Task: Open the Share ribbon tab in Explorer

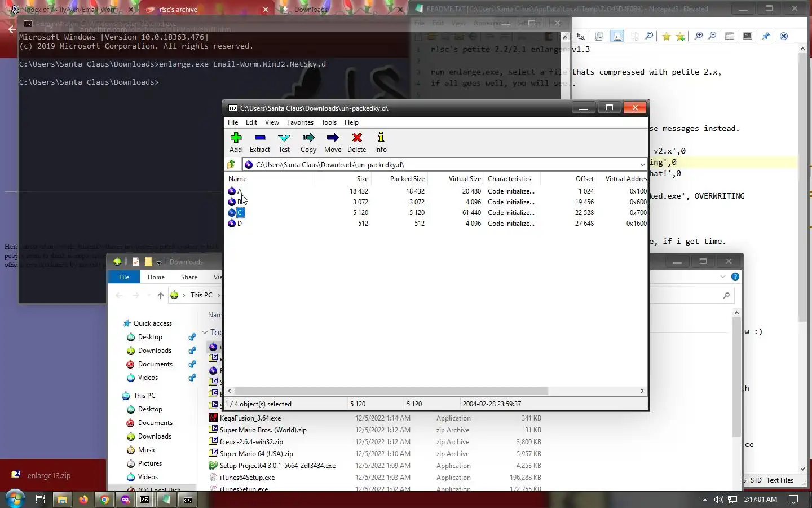Action: 189,277
